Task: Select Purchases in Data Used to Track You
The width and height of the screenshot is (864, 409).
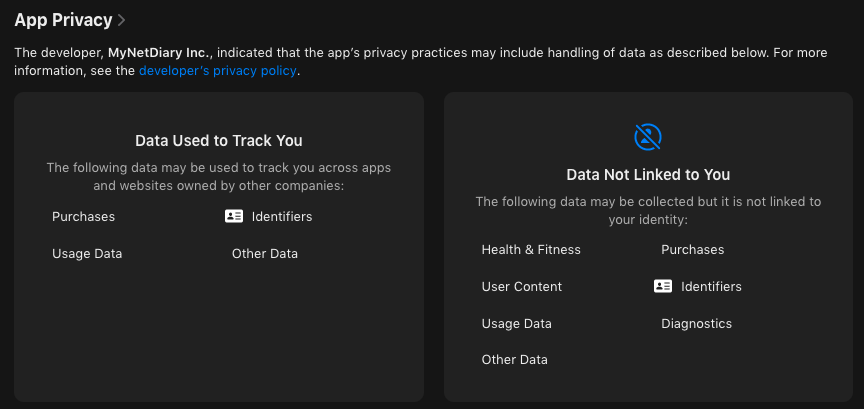Action: 83,217
